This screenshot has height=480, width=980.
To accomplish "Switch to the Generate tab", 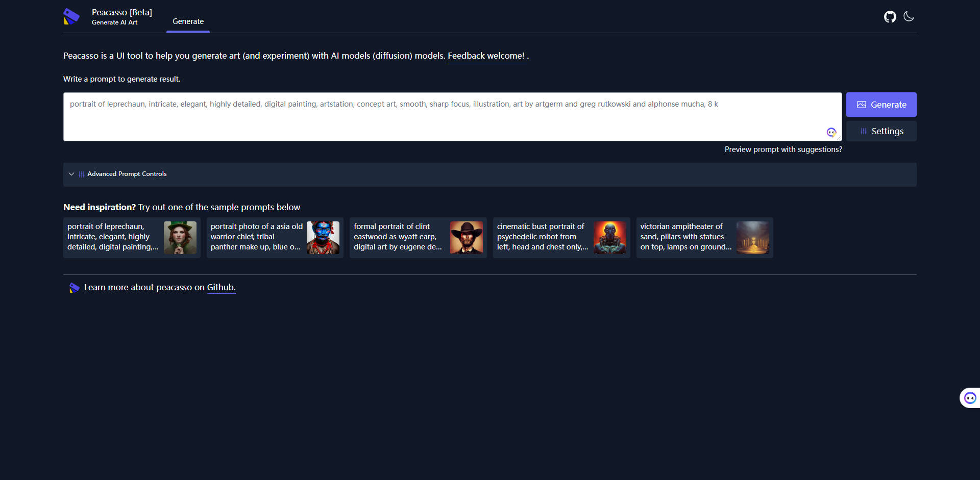I will [x=188, y=21].
